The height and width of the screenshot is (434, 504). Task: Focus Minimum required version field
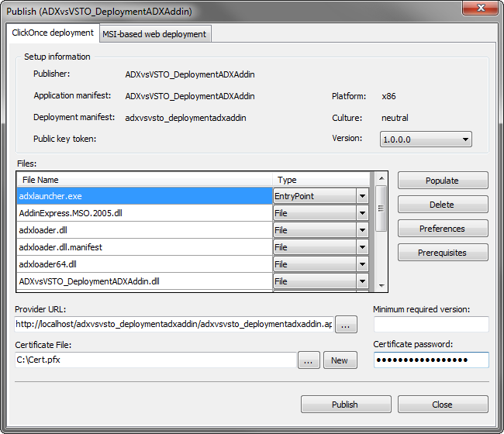pyautogui.click(x=431, y=324)
